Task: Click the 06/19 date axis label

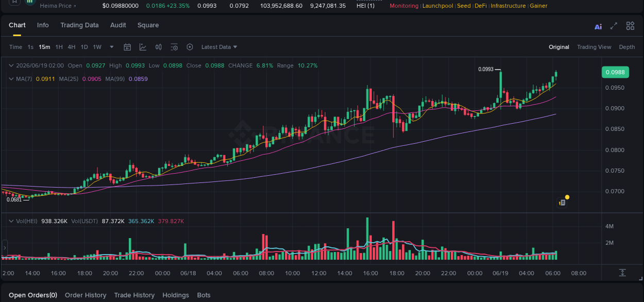Action: click(500, 273)
